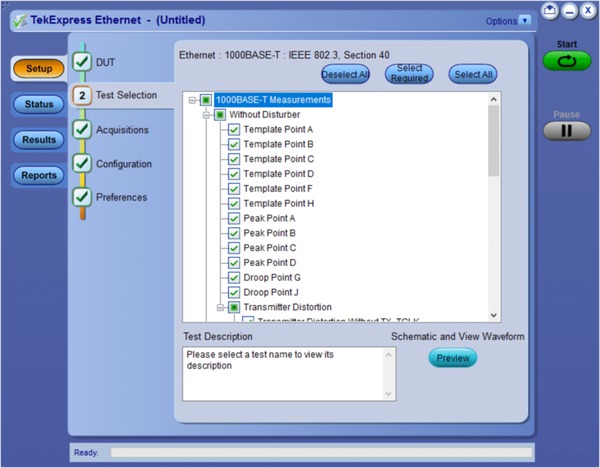Click the Deselect All button

pos(345,74)
